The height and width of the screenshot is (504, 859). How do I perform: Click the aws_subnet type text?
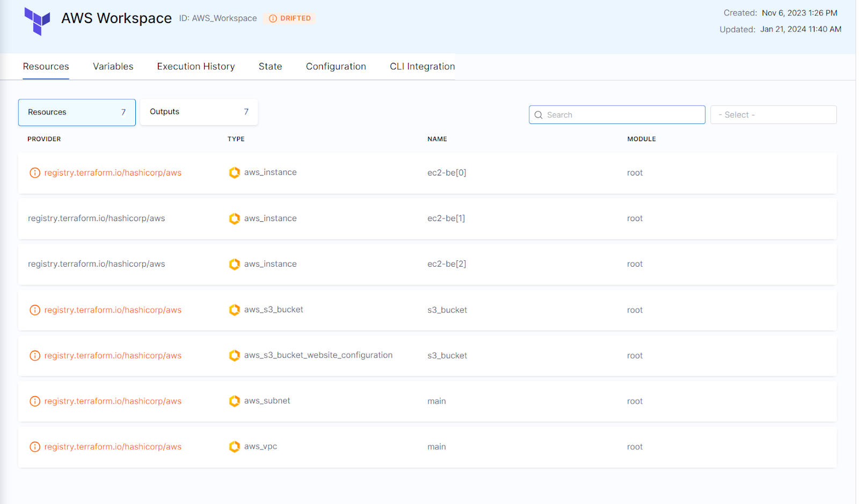[267, 401]
